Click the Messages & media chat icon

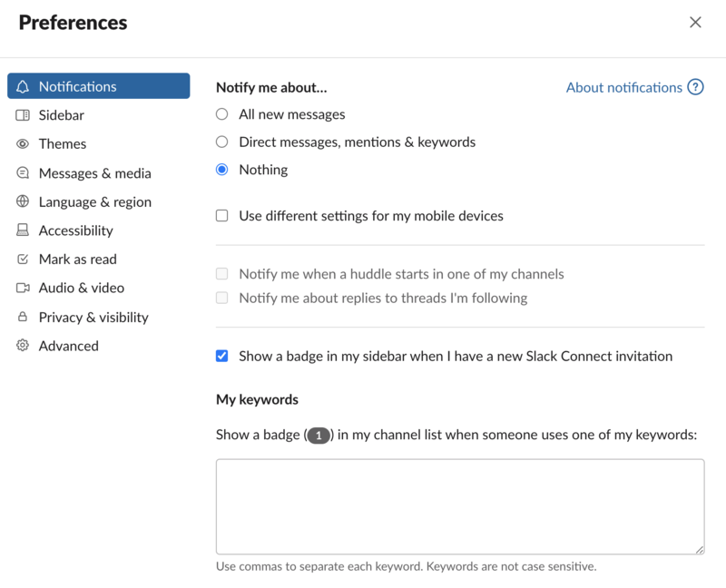23,173
